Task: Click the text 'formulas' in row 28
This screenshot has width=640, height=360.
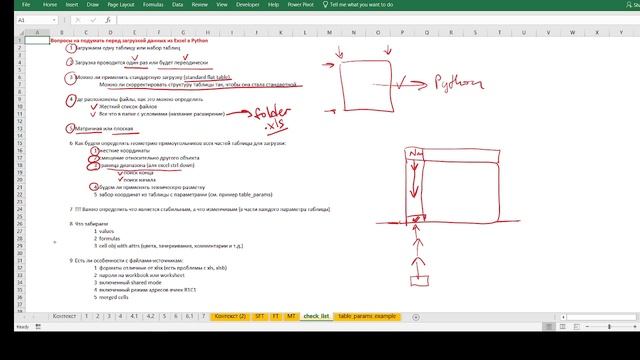Action: click(x=109, y=238)
